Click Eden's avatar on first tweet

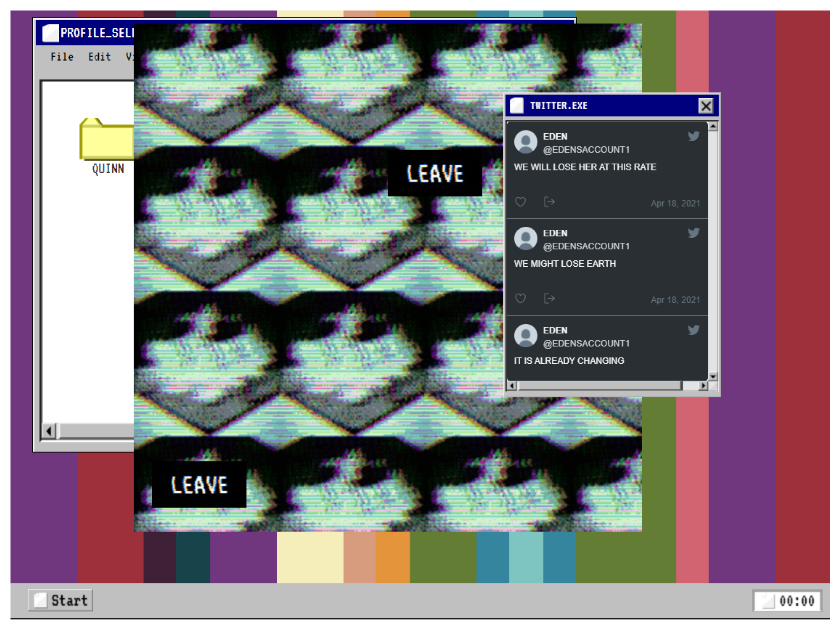(x=525, y=142)
